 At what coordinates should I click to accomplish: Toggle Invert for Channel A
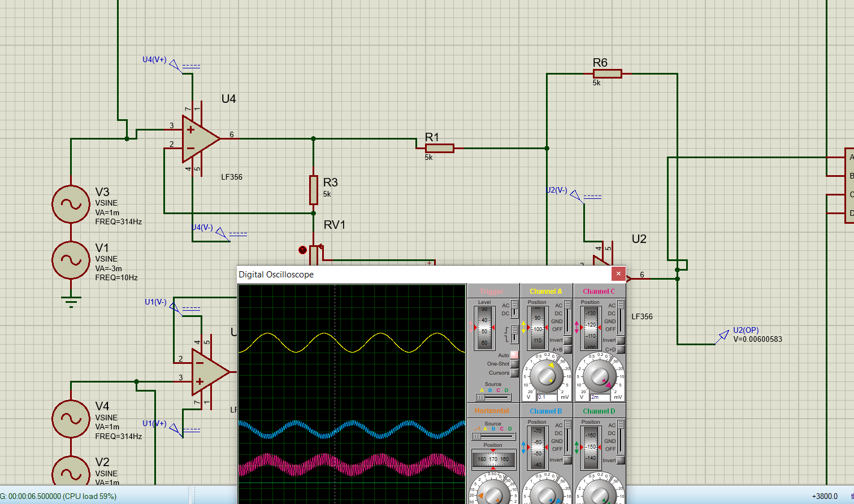(567, 340)
